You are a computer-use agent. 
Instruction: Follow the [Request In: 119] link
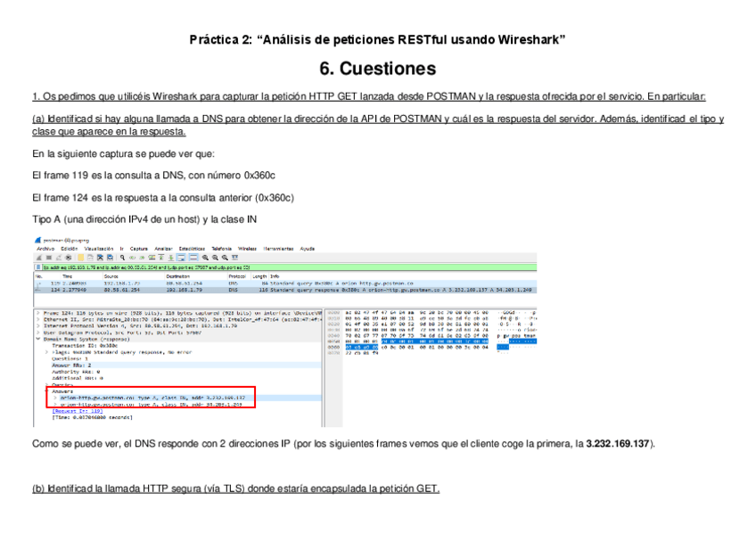click(78, 411)
